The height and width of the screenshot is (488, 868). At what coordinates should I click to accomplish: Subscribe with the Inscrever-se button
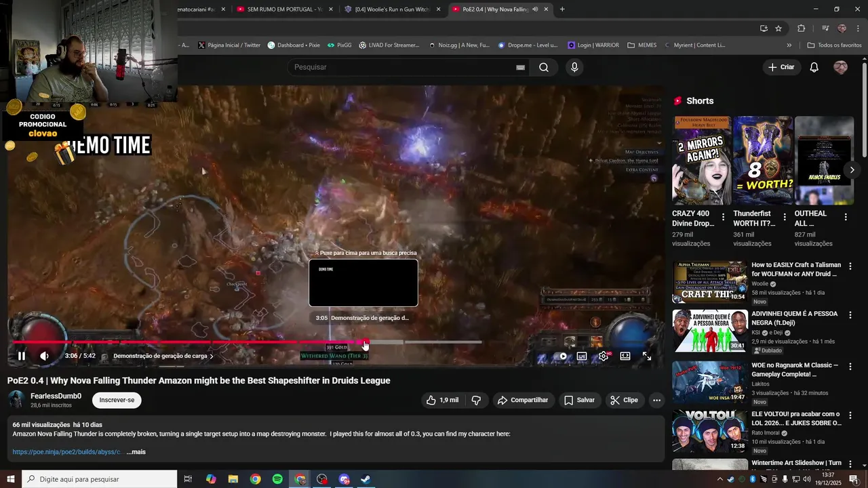[117, 400]
